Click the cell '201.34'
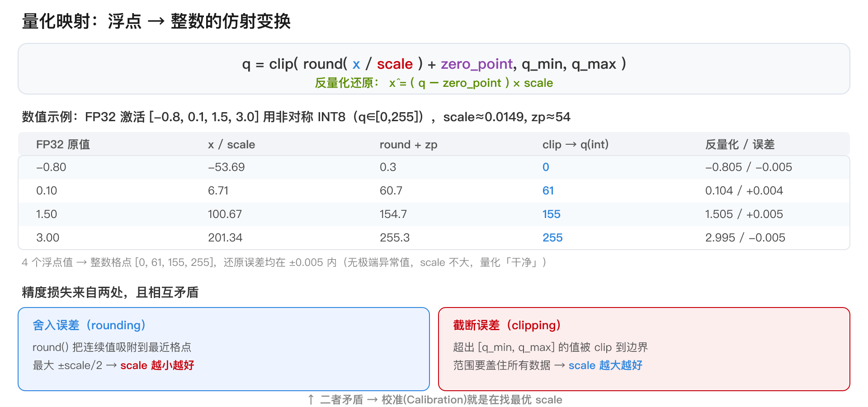Viewport: 868px width, 407px height. (225, 238)
